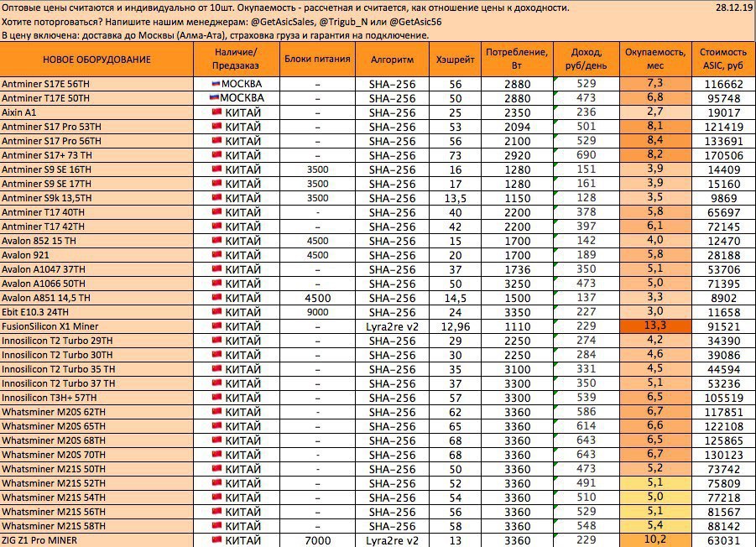Click the Lyra2re v2 algorithm for ZIG Z1 Pro
756x547 pixels.
(392, 540)
